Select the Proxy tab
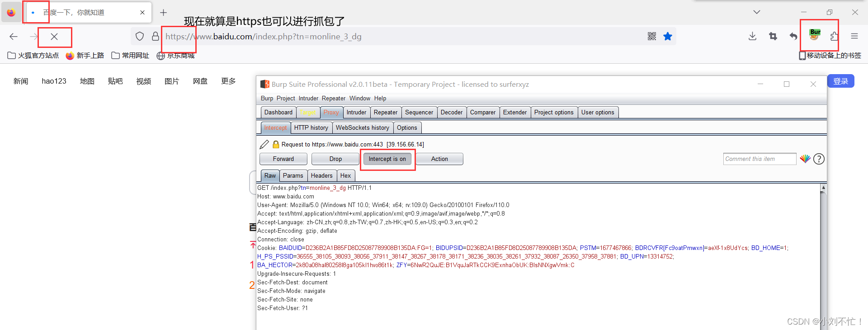 pos(331,112)
